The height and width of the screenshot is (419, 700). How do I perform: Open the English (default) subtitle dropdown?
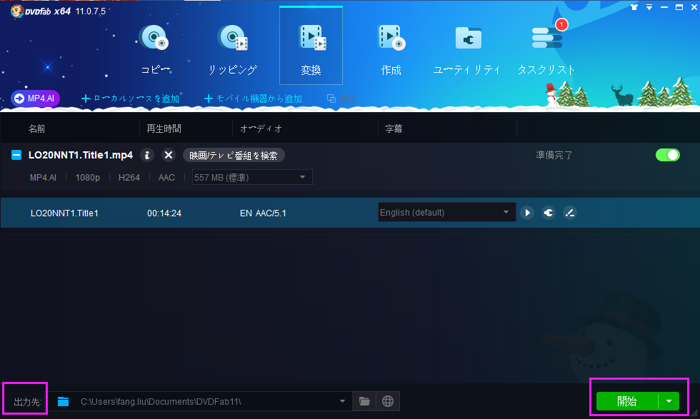click(x=447, y=212)
